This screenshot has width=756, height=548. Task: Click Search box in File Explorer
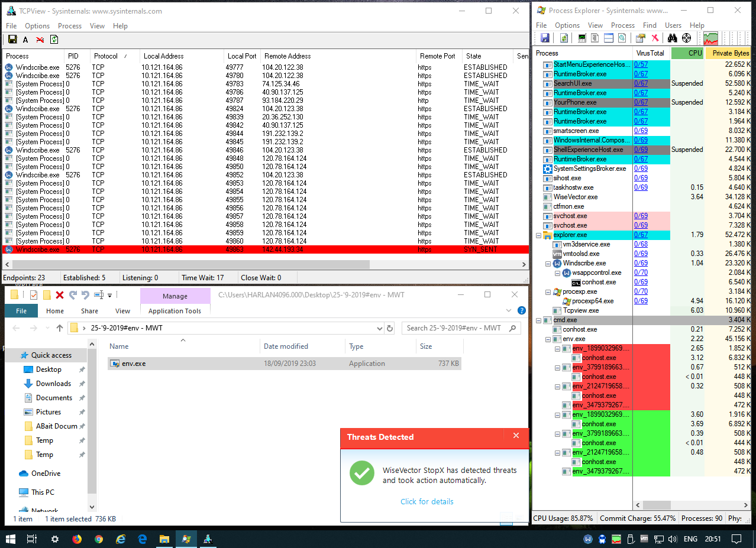462,328
